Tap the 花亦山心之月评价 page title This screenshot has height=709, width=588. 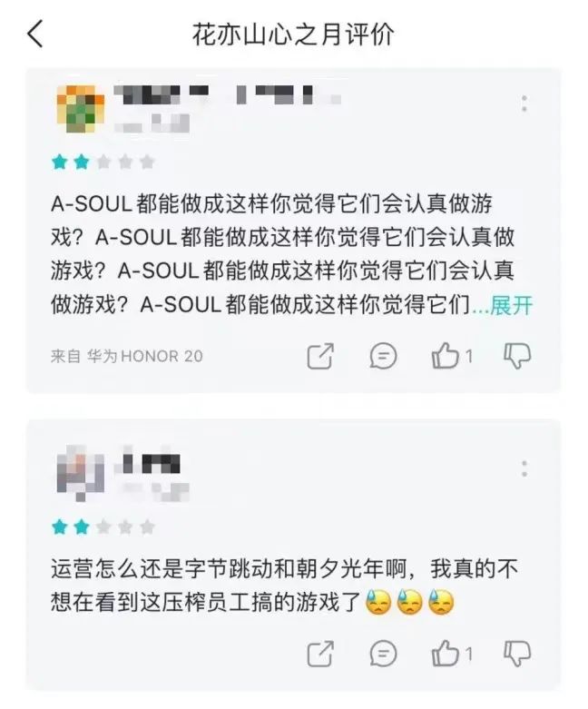(x=294, y=34)
